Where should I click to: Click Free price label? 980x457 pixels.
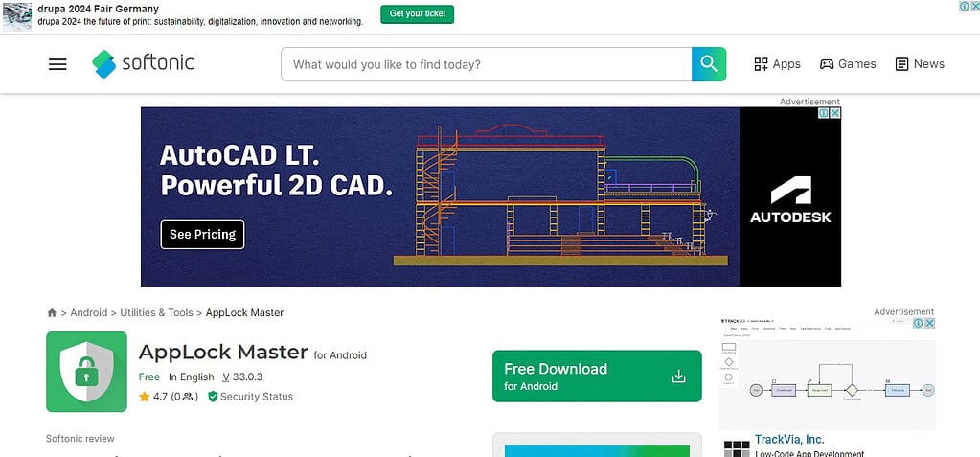click(x=149, y=377)
